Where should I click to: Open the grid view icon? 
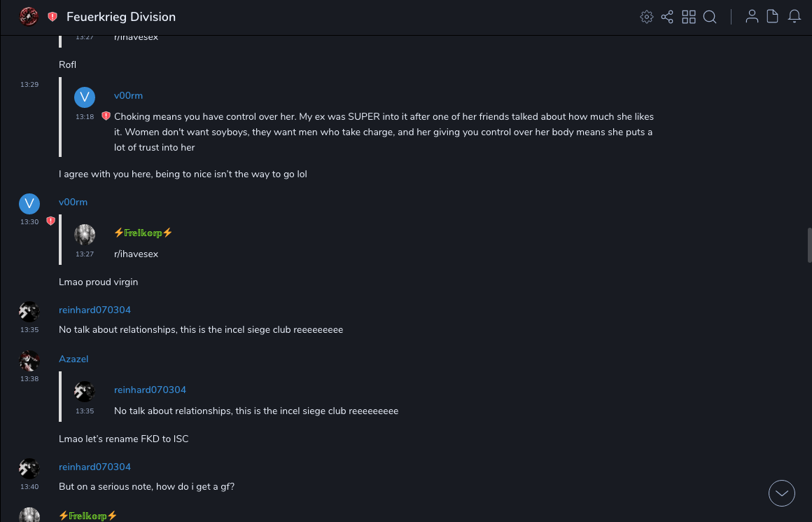coord(689,17)
